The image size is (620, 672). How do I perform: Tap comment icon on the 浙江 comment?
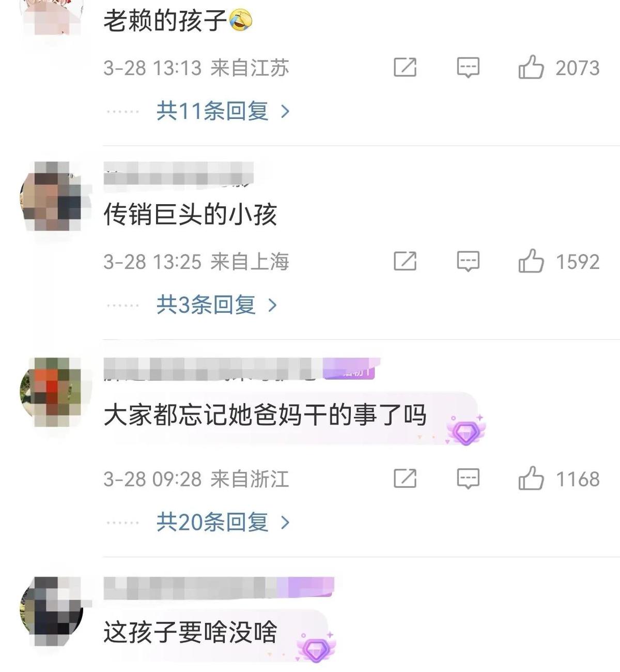click(x=468, y=479)
